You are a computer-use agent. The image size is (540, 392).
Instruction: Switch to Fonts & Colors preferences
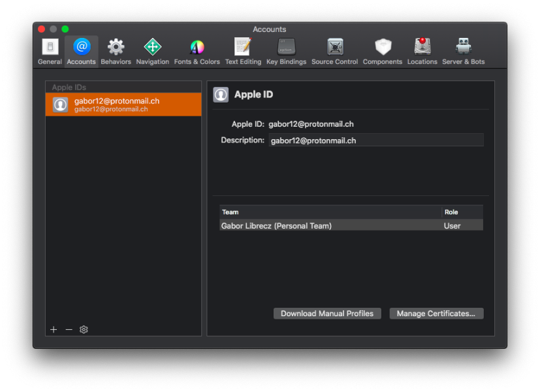[197, 52]
